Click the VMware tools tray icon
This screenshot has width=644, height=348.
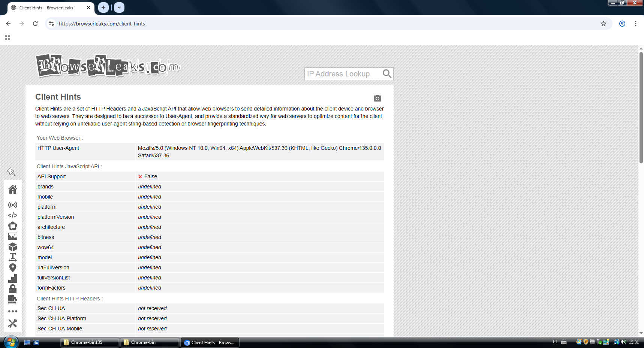(592, 342)
